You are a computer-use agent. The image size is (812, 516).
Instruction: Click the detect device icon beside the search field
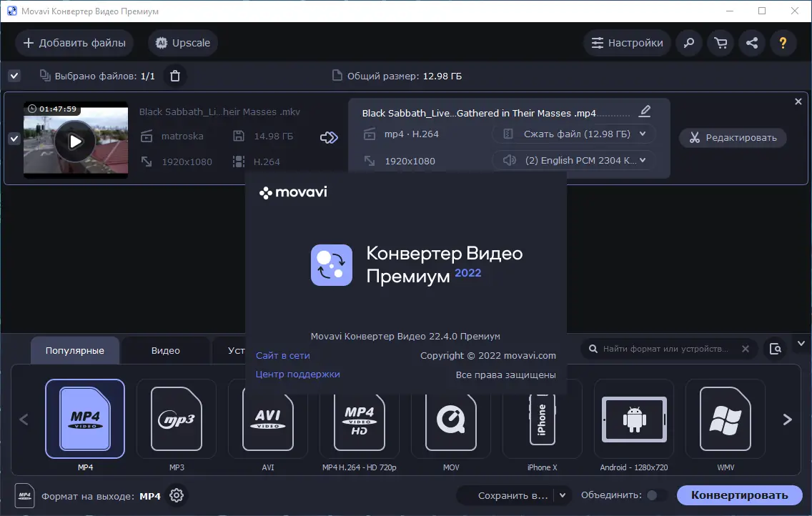click(775, 349)
